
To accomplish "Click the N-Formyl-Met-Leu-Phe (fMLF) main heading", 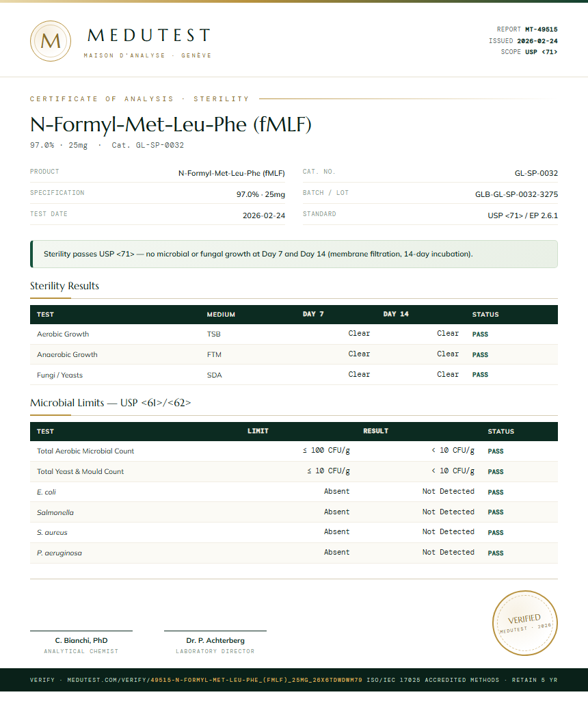I will point(171,124).
